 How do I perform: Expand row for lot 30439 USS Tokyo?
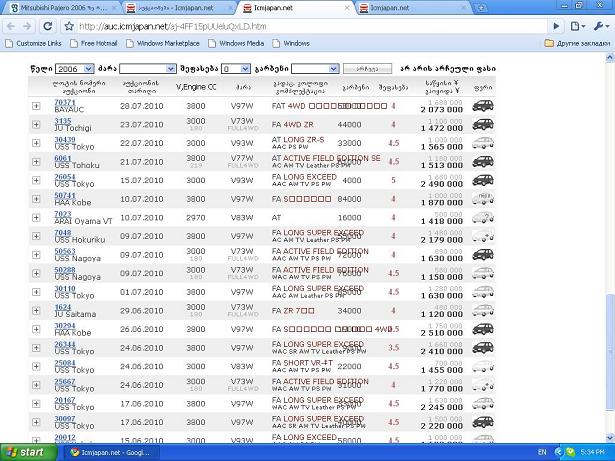tap(36, 143)
